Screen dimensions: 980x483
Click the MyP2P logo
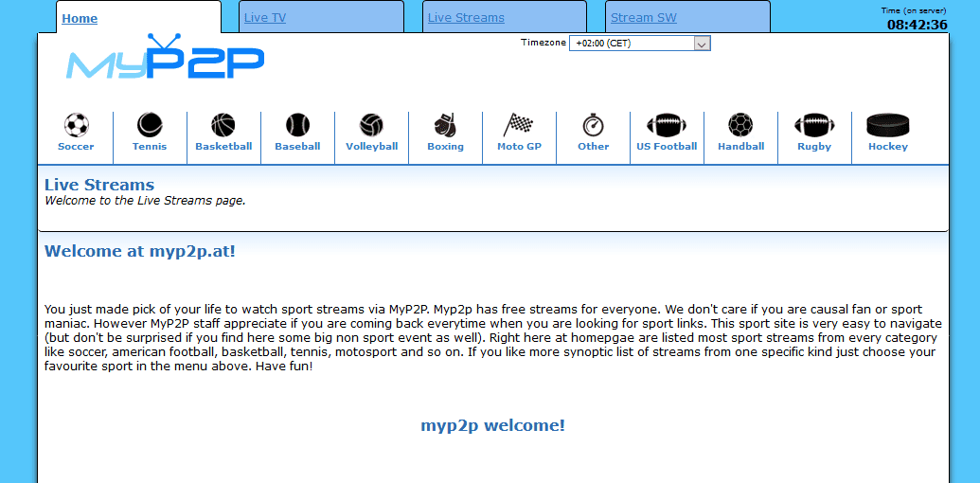pos(165,59)
